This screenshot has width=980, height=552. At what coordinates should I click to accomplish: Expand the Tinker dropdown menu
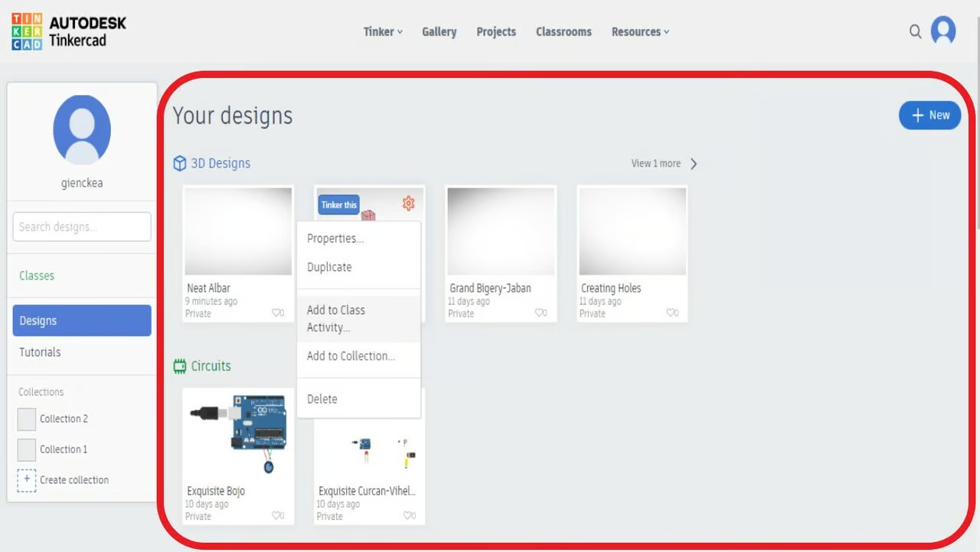pos(383,31)
